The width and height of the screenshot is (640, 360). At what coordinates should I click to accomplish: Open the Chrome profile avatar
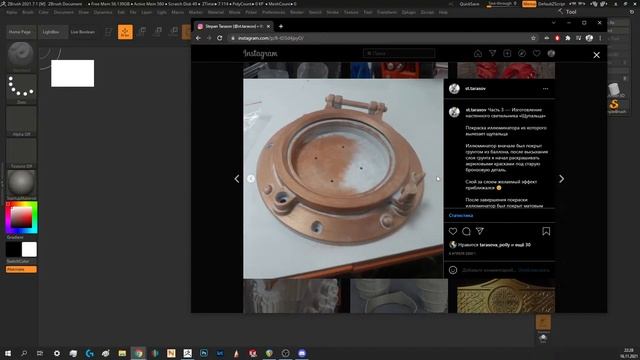click(x=589, y=38)
